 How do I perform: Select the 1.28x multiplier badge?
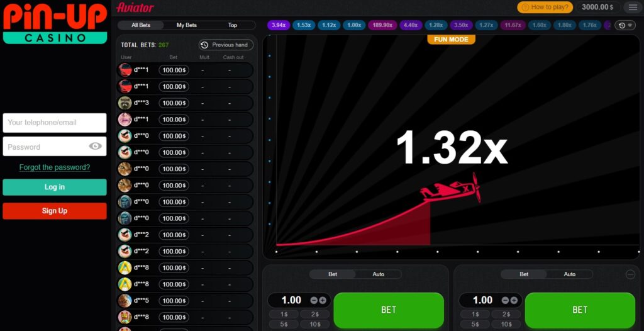pyautogui.click(x=436, y=25)
